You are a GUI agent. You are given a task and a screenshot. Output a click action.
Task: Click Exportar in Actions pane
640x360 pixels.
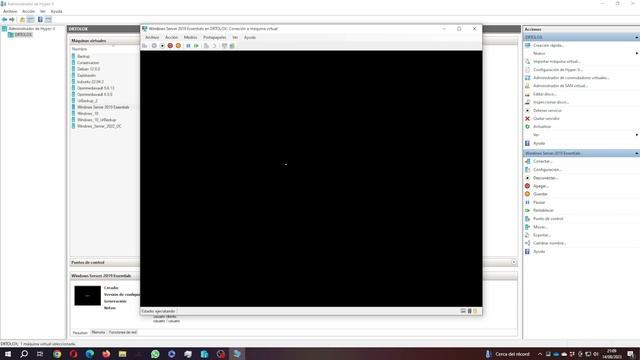pos(542,235)
